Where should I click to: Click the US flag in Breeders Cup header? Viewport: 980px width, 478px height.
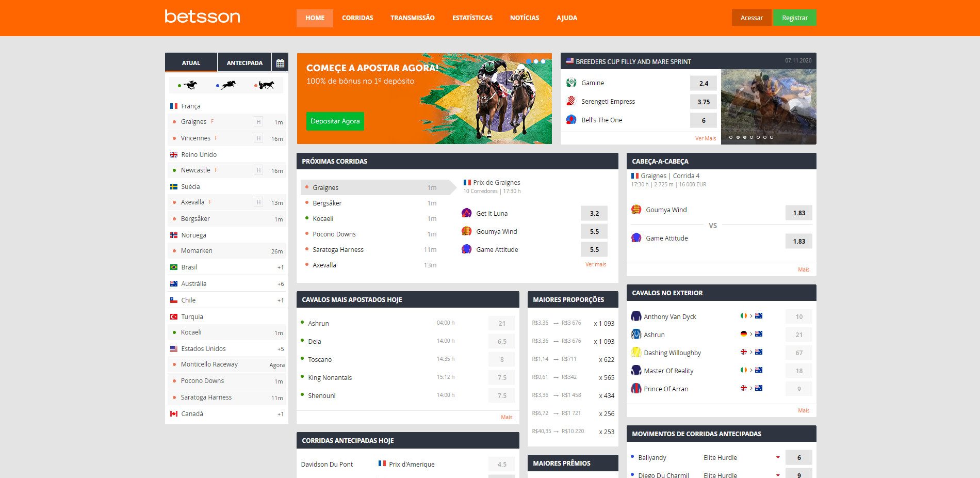coord(570,61)
